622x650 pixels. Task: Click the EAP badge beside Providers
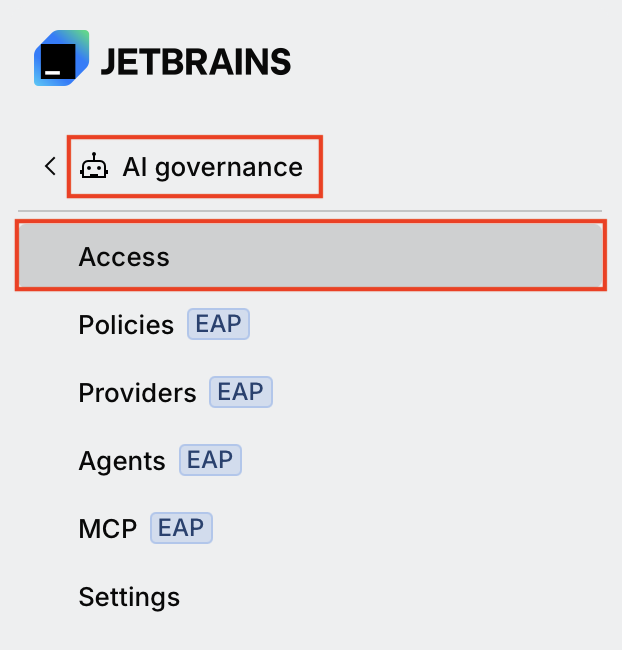click(x=241, y=392)
